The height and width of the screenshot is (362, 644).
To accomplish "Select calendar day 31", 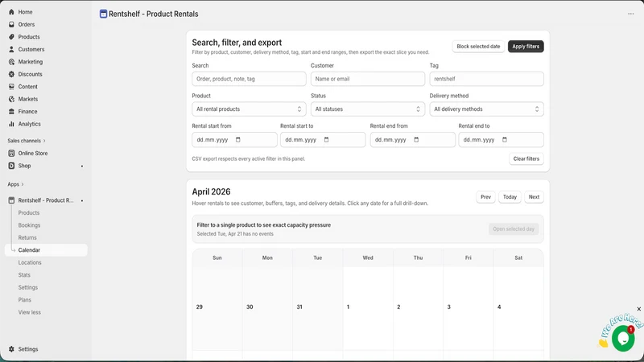I will (x=317, y=307).
